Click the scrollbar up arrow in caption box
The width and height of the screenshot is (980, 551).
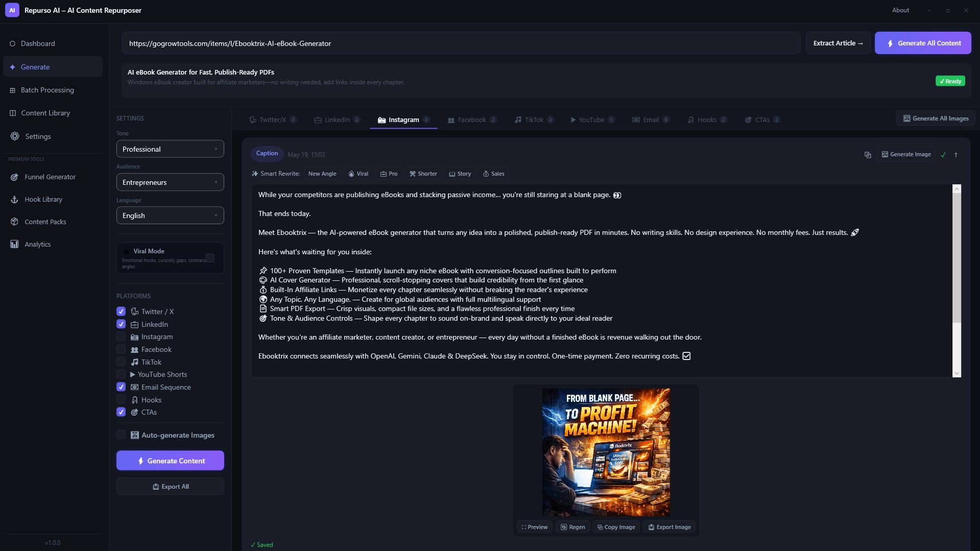[957, 189]
